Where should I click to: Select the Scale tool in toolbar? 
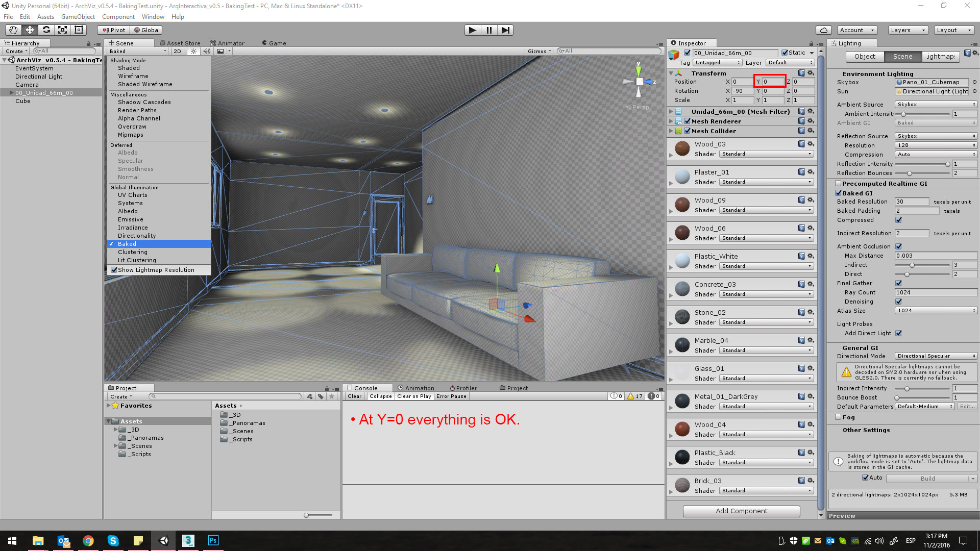click(x=62, y=30)
